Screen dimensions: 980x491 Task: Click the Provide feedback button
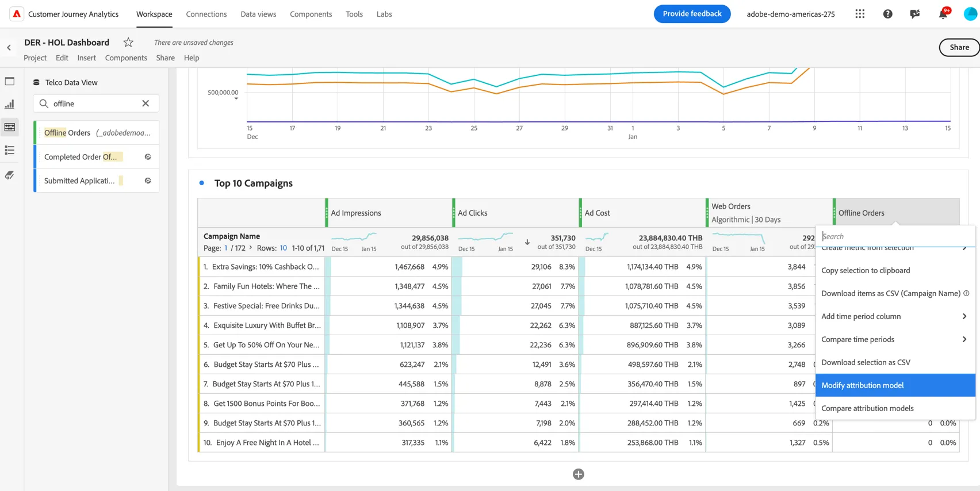click(692, 14)
